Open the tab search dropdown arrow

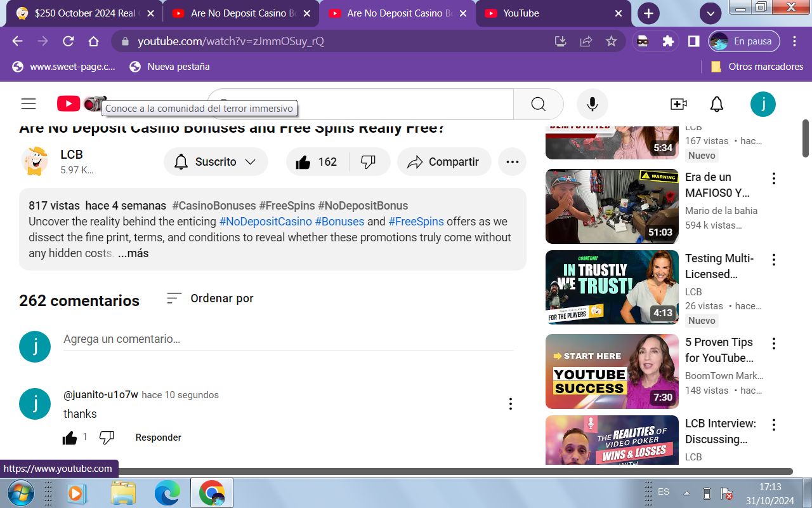710,13
